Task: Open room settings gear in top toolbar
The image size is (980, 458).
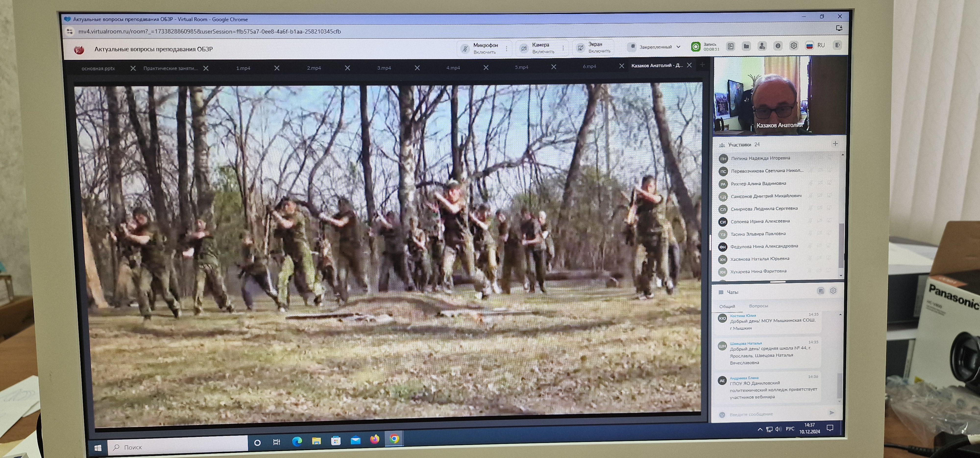Action: pos(794,46)
